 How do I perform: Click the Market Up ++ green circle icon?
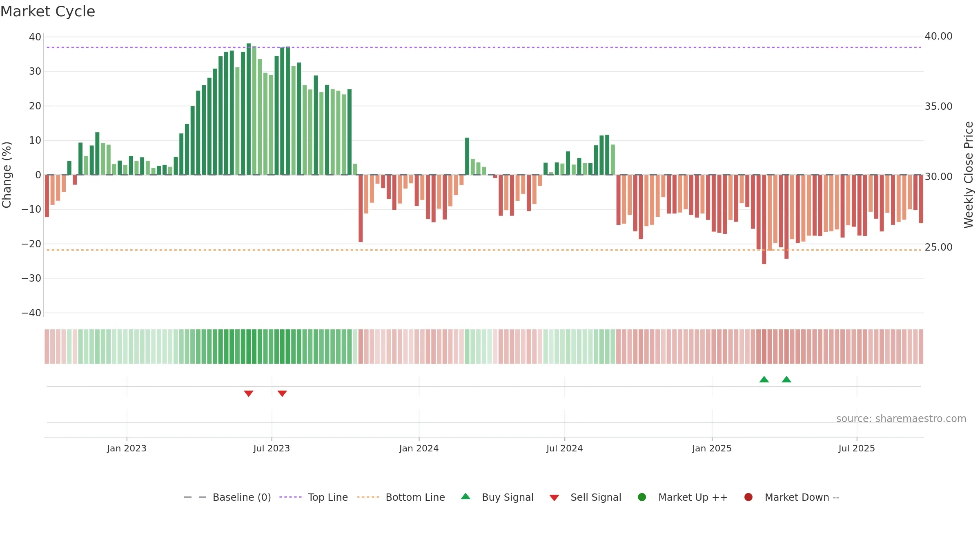(642, 497)
